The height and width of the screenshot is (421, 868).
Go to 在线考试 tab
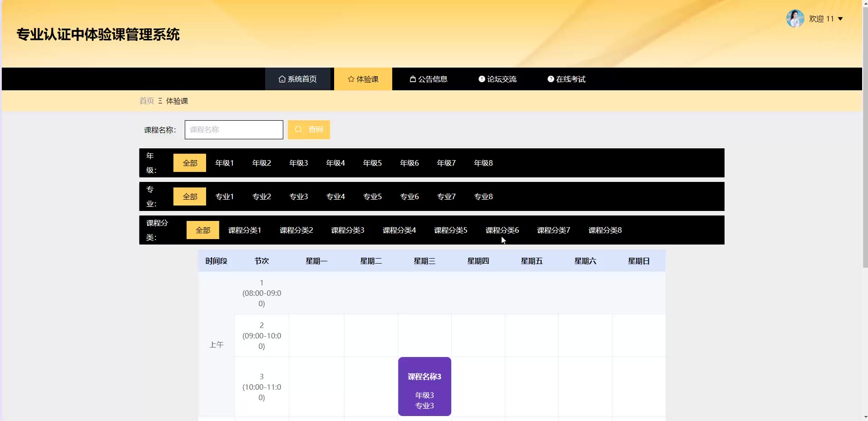pos(567,79)
